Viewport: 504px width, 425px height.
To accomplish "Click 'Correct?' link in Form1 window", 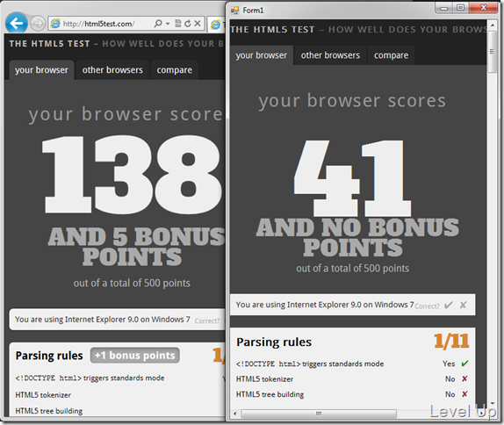I will coord(427,306).
